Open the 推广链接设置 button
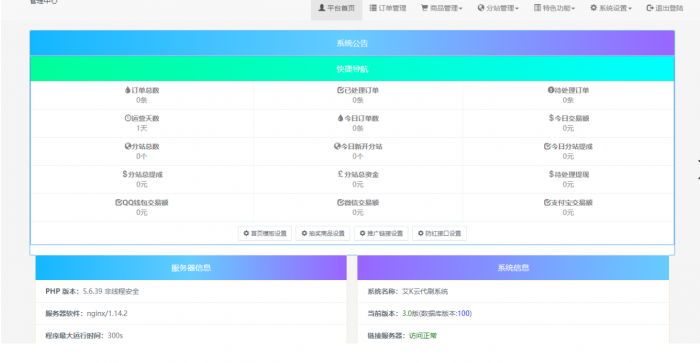 pos(381,233)
